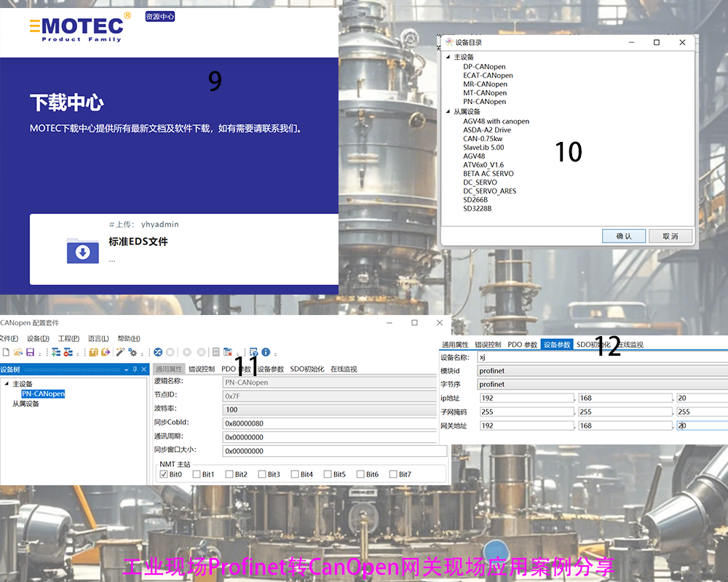This screenshot has width=728, height=582.
Task: Click the package icon with purple arrow
Action: point(106,352)
